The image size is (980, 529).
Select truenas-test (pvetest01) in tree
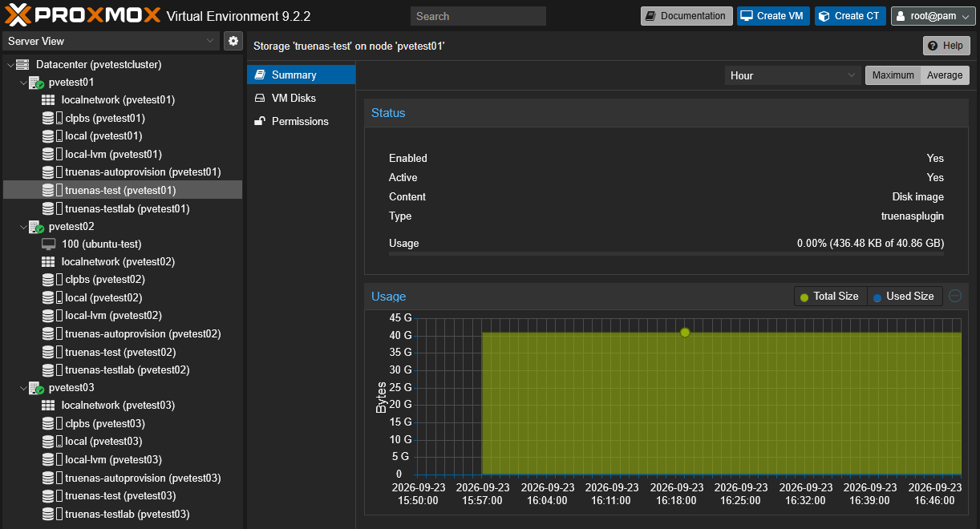pos(123,190)
